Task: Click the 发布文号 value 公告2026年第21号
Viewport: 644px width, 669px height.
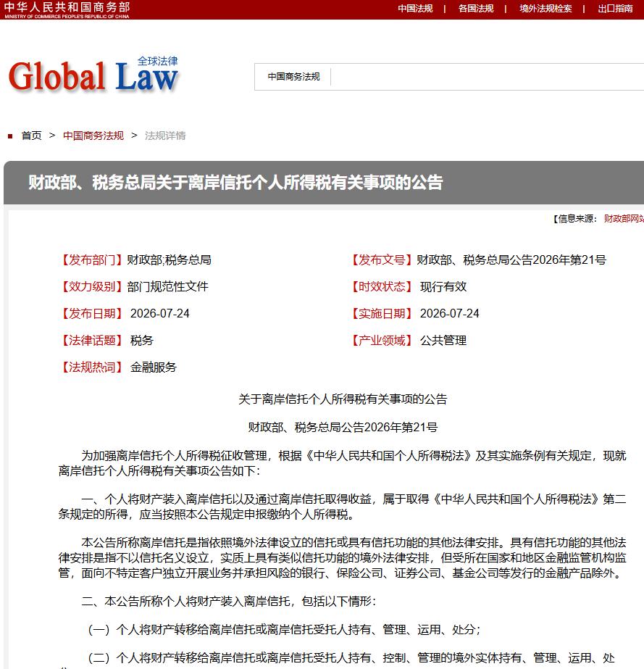Action: tap(511, 259)
